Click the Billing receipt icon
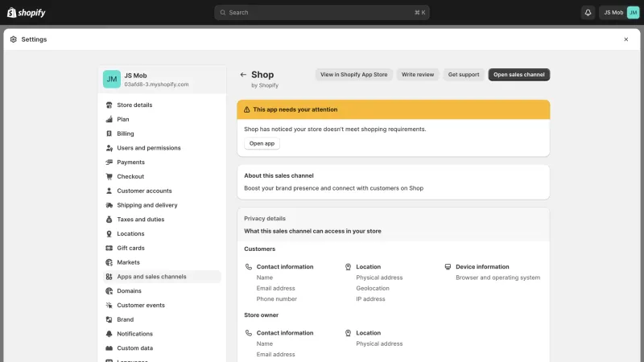The image size is (644, 362). pos(109,134)
